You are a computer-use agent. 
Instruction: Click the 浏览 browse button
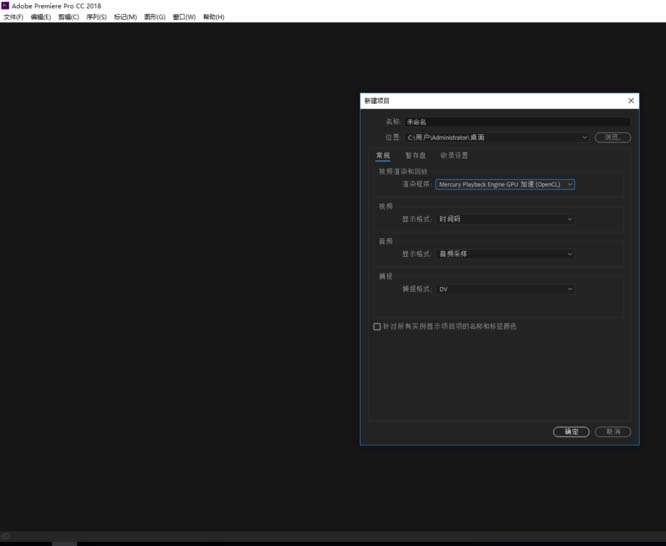coord(612,137)
